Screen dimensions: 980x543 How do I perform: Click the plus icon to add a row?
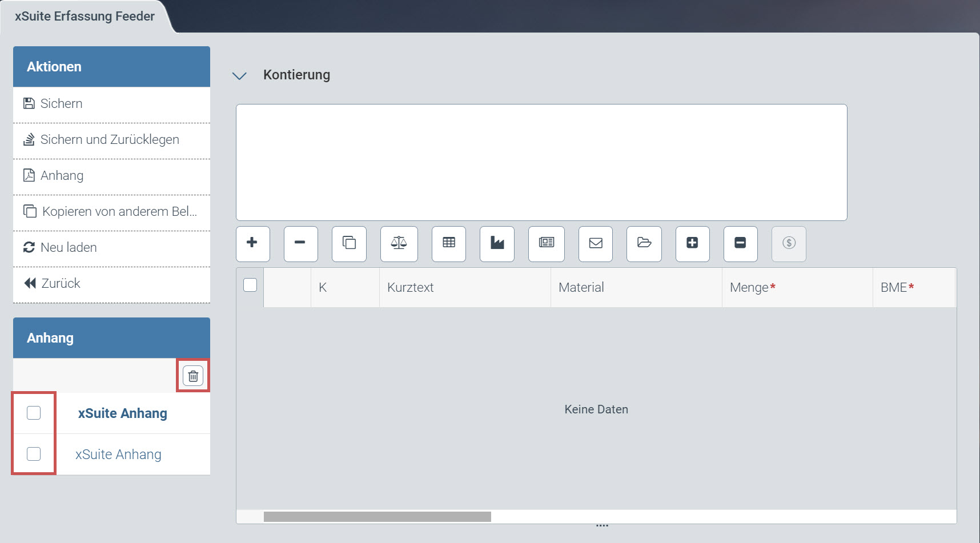pos(252,243)
